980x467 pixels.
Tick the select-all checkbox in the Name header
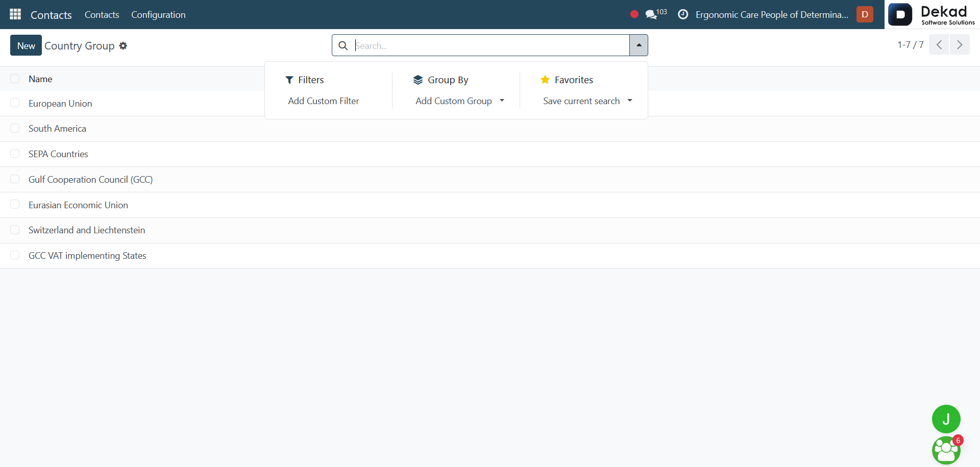(15, 79)
